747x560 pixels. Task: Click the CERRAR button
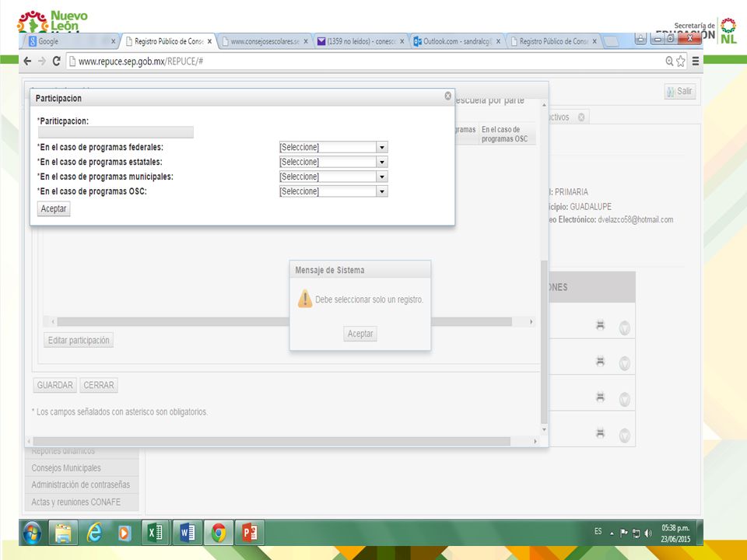99,385
